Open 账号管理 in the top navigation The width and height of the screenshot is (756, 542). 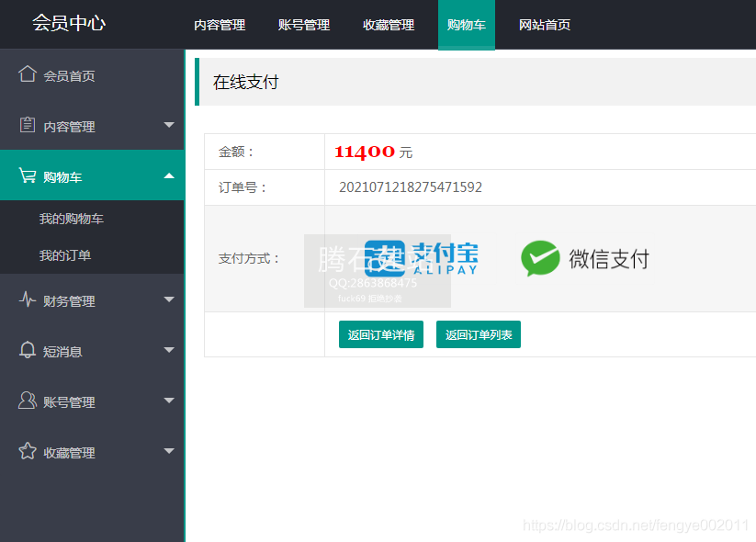(x=304, y=25)
